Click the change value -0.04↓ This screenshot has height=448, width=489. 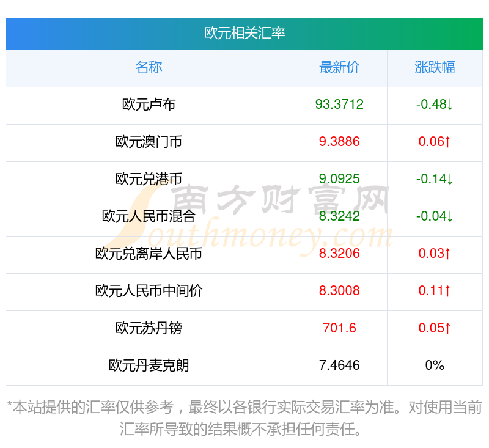click(435, 216)
